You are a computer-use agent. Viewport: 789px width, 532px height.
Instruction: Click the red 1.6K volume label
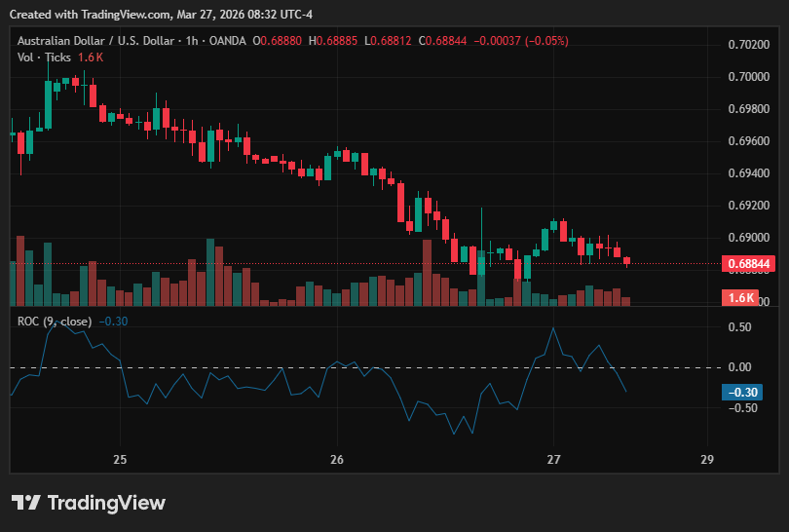click(x=740, y=297)
